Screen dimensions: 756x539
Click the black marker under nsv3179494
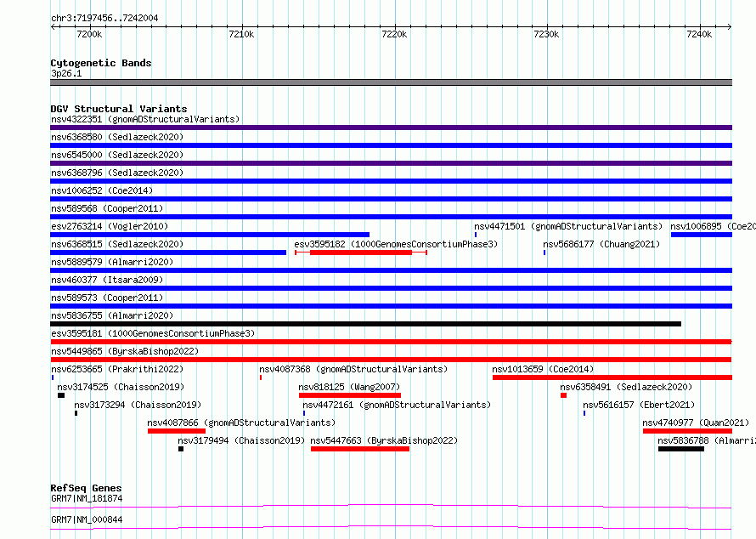(x=181, y=449)
